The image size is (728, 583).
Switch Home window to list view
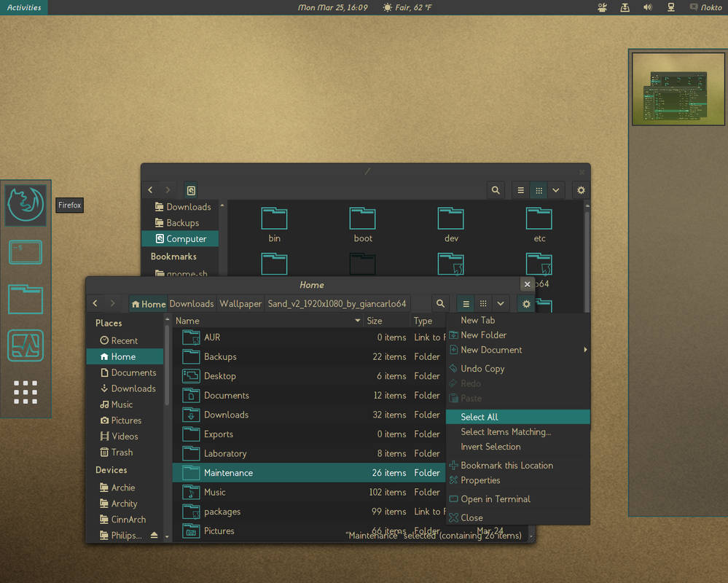(466, 304)
